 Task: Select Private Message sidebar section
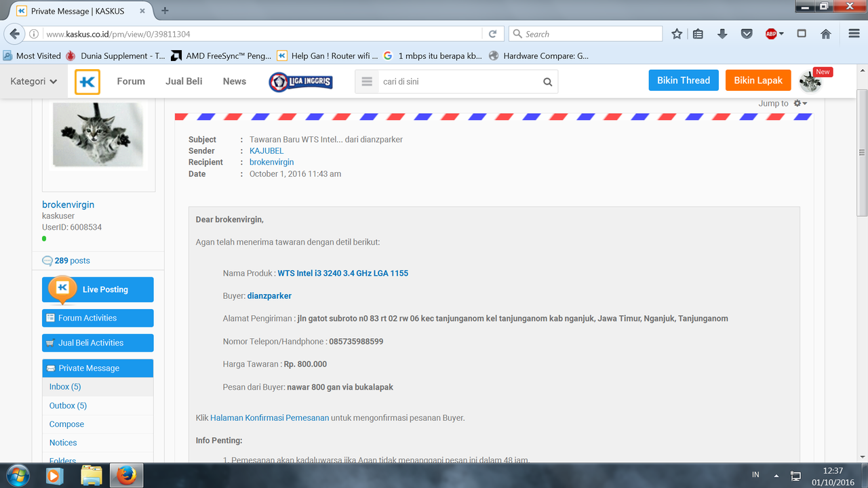[98, 368]
